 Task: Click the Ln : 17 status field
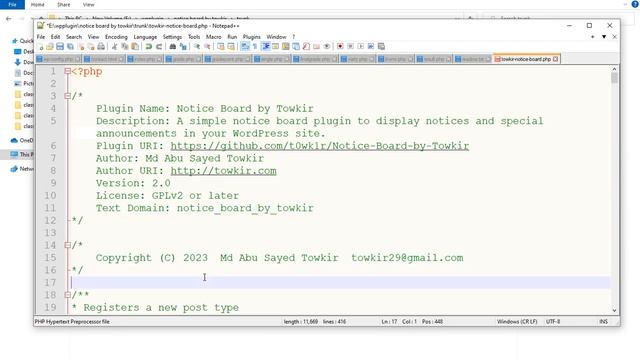[x=389, y=322]
